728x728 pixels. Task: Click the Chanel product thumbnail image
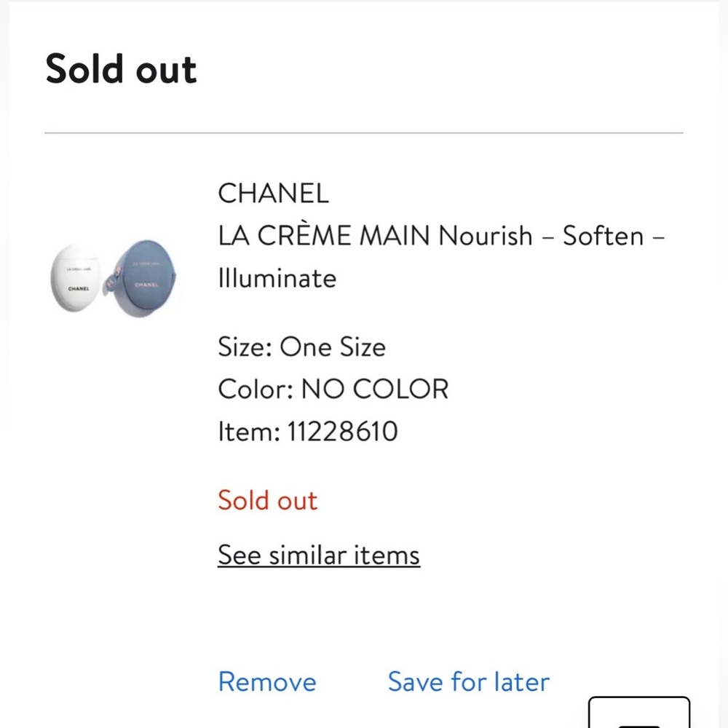click(114, 279)
